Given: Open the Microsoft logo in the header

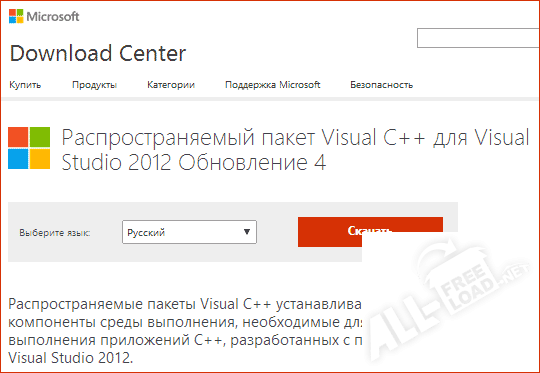Looking at the screenshot, I should (x=44, y=16).
